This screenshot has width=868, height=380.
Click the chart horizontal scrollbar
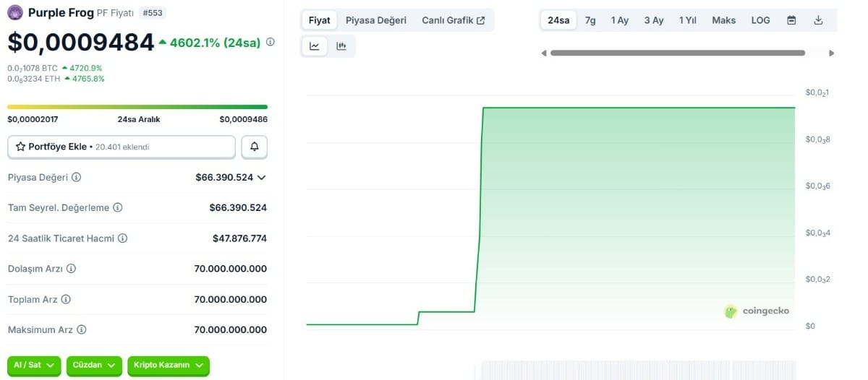click(x=678, y=53)
